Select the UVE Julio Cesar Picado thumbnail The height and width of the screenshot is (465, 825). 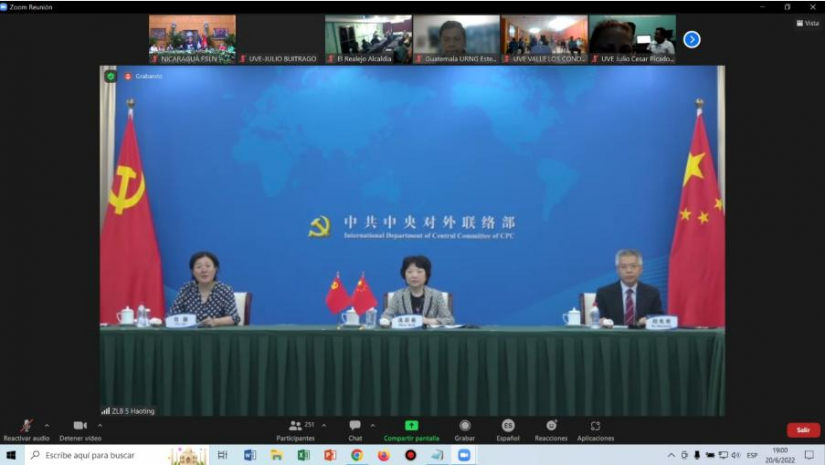632,39
